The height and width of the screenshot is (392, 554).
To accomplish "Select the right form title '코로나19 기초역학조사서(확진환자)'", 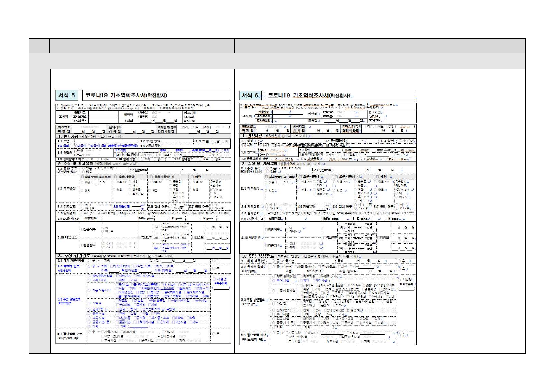I will 310,95.
